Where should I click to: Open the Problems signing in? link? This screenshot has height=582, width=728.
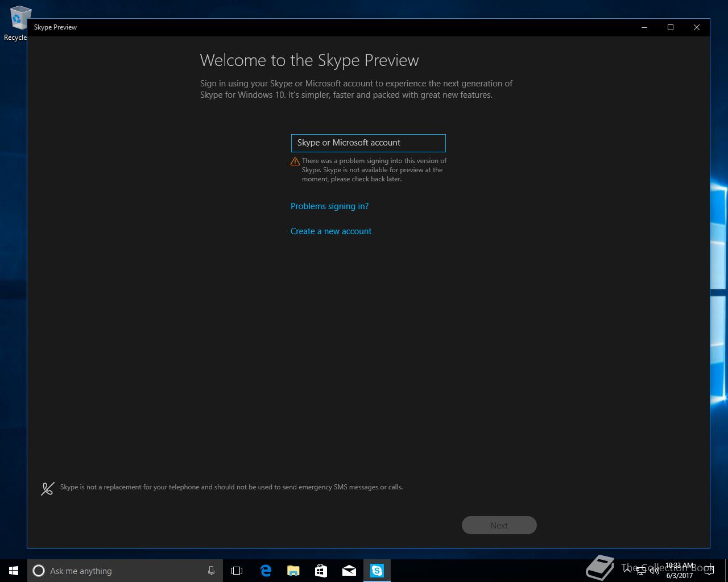pyautogui.click(x=329, y=206)
